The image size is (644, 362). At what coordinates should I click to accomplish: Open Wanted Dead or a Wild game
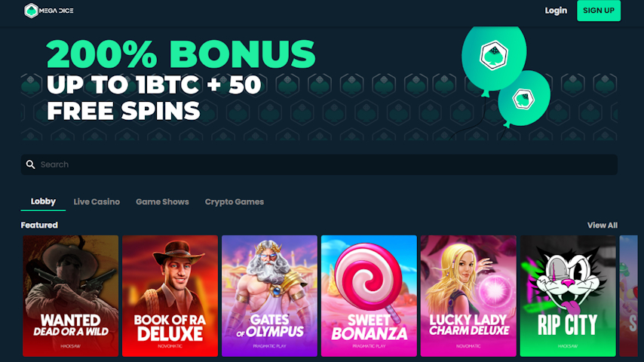(x=71, y=296)
